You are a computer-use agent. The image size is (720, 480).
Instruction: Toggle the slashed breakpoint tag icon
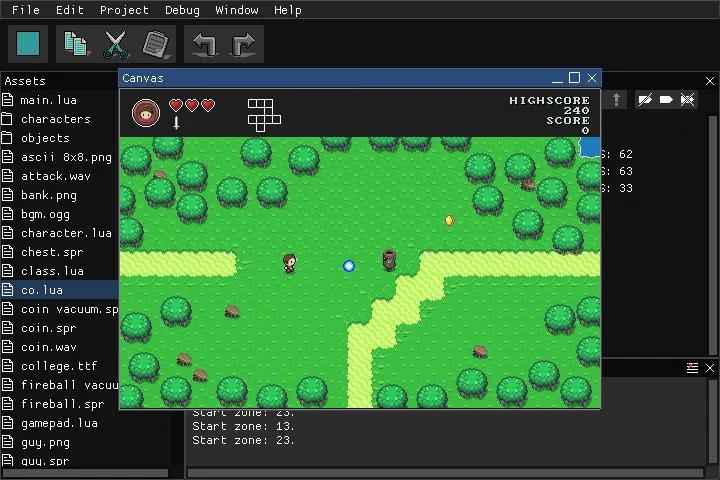click(645, 99)
